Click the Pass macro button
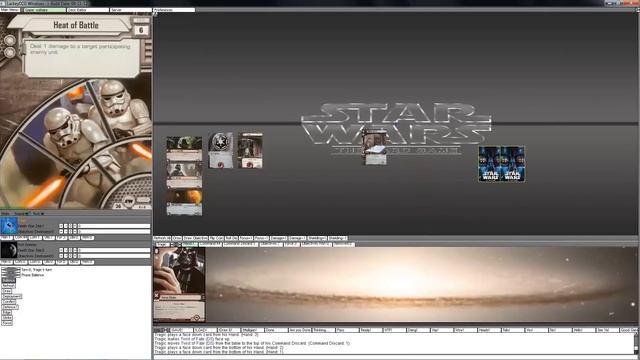This screenshot has height=360, width=640. point(348,330)
